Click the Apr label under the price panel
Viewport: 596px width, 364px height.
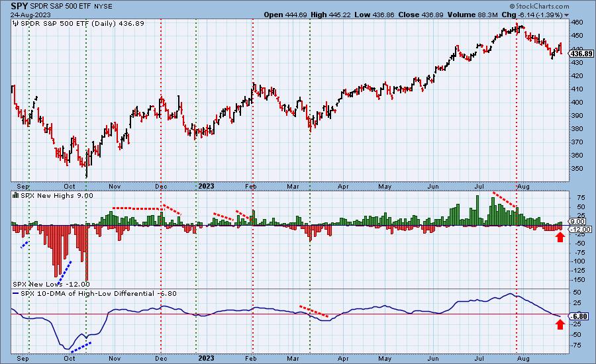(343, 187)
